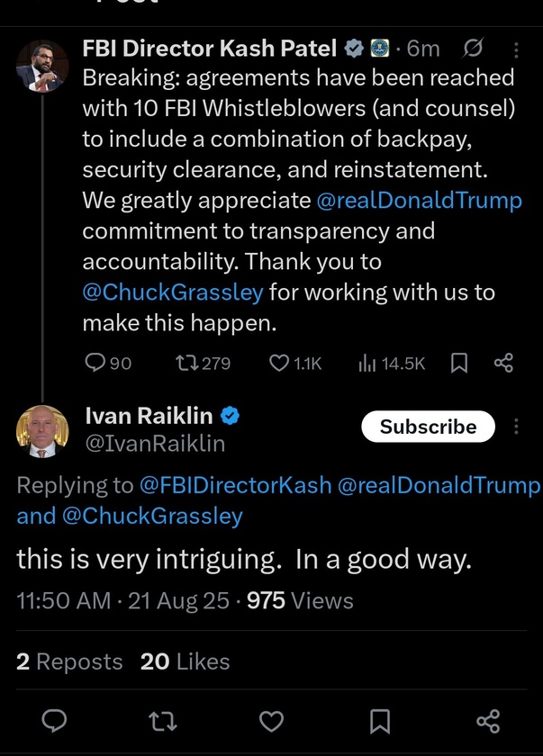Open more options on Kash Patel's post
Screen dimensions: 543x756
515,49
